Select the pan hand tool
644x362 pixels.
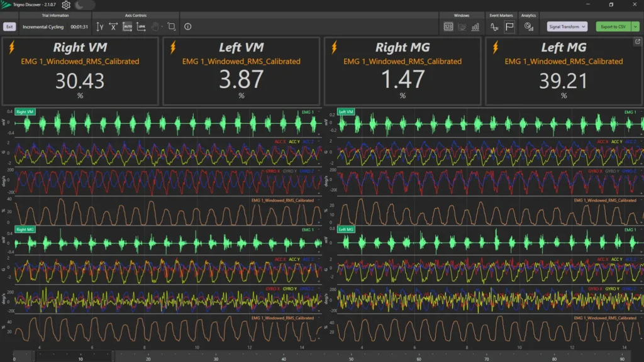(x=155, y=26)
